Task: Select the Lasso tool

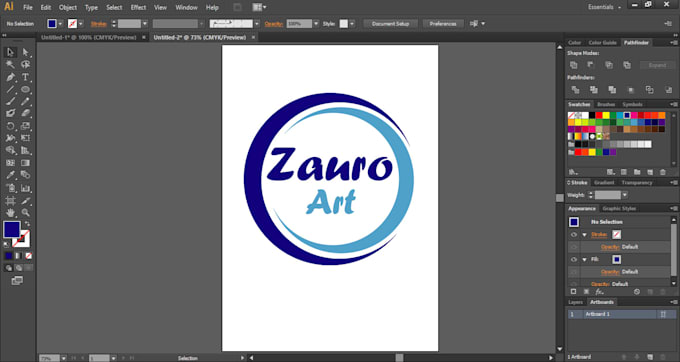Action: (26, 65)
